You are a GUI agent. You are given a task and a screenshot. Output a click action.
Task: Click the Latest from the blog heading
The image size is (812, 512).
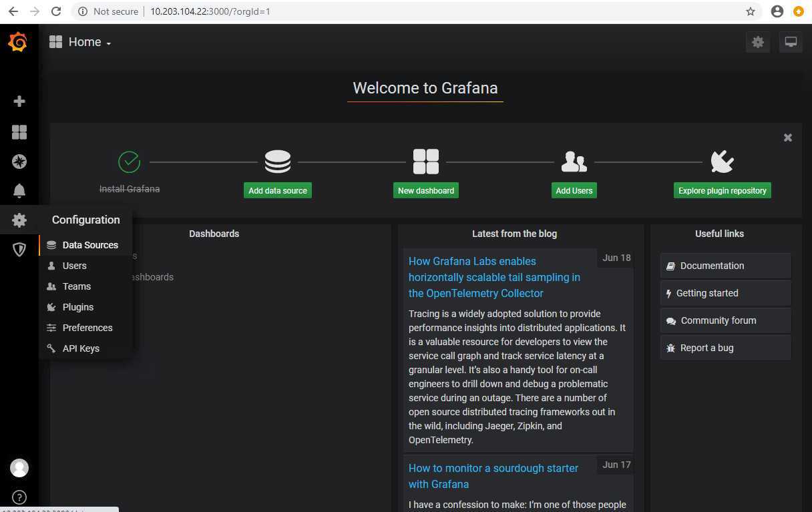(x=514, y=234)
